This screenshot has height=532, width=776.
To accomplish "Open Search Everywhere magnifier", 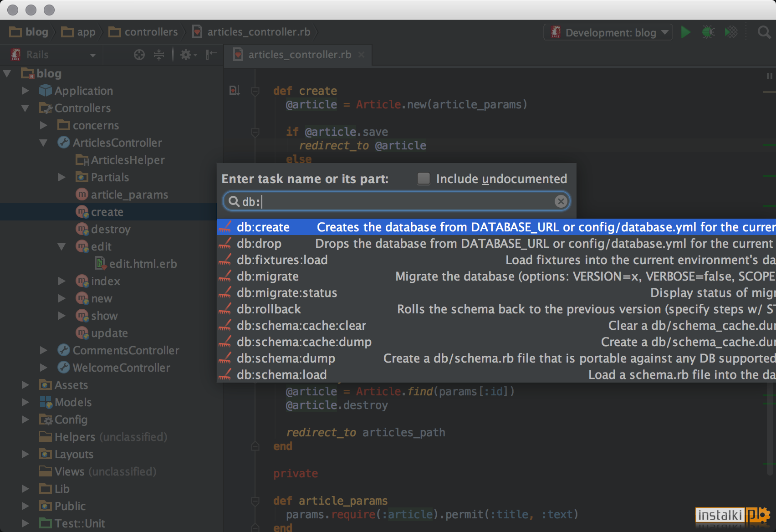I will click(x=764, y=32).
